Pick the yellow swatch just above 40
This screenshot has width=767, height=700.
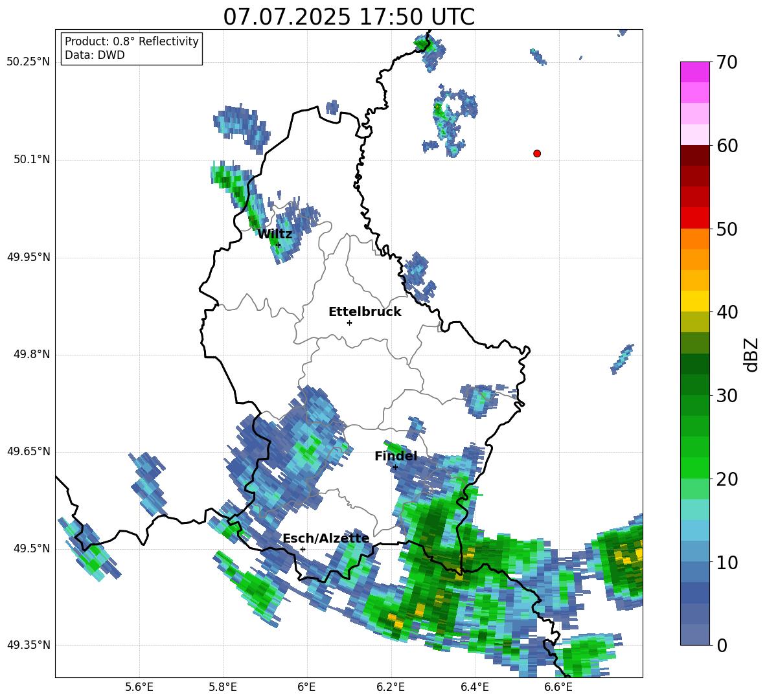pos(695,301)
